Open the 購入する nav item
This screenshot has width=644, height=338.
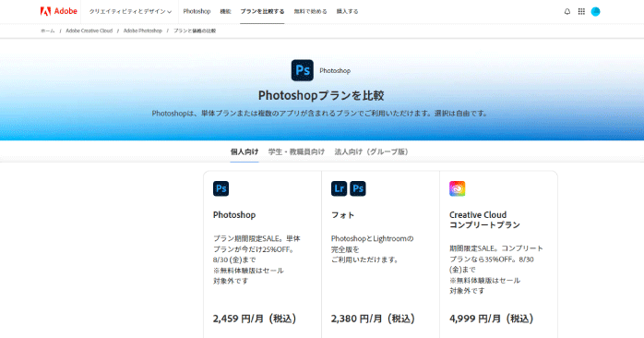348,11
